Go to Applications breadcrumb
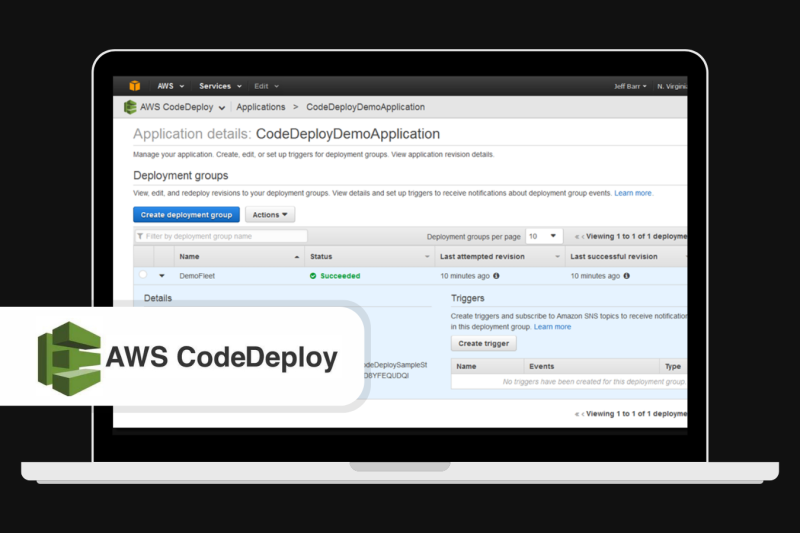The width and height of the screenshot is (800, 533). pos(261,107)
